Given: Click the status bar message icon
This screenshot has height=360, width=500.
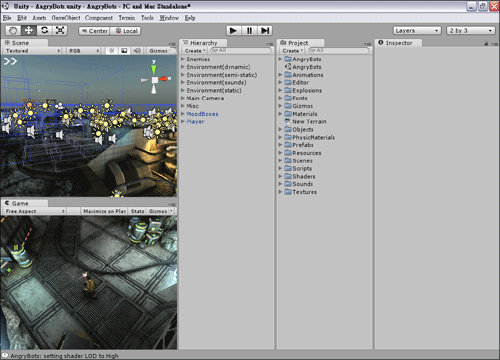Looking at the screenshot, I should (5, 355).
